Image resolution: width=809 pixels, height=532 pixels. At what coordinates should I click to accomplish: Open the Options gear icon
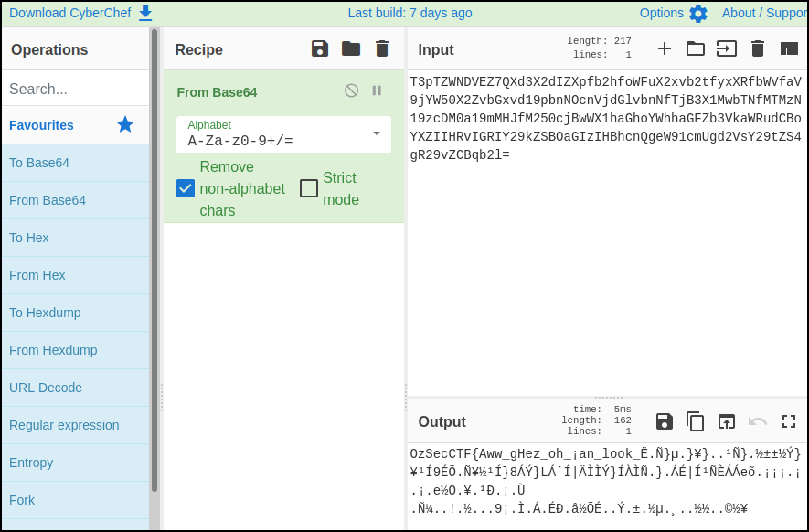698,14
